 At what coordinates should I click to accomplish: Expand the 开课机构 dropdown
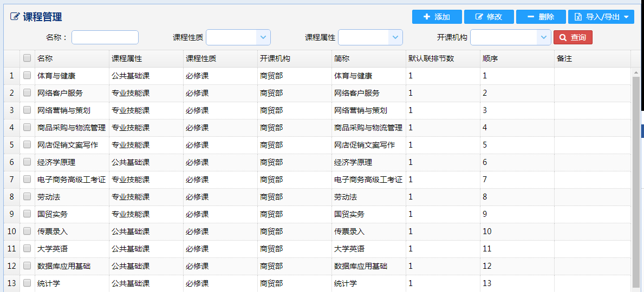click(544, 37)
